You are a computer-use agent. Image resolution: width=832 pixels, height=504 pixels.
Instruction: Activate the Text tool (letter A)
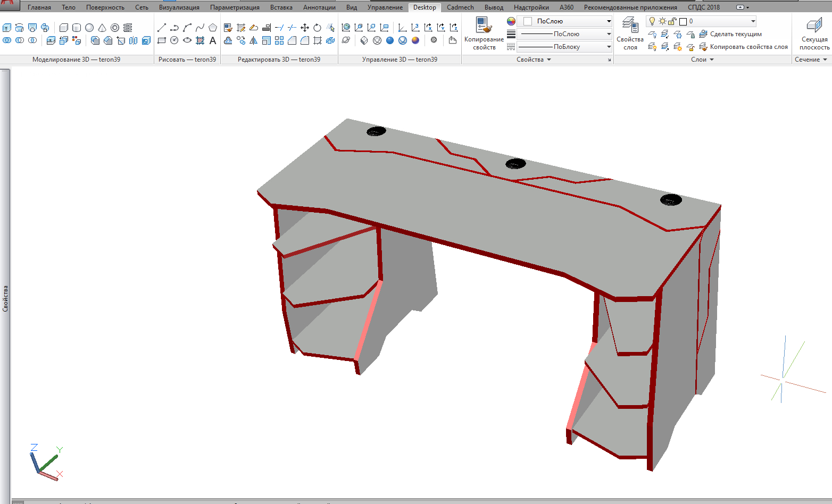(x=213, y=40)
